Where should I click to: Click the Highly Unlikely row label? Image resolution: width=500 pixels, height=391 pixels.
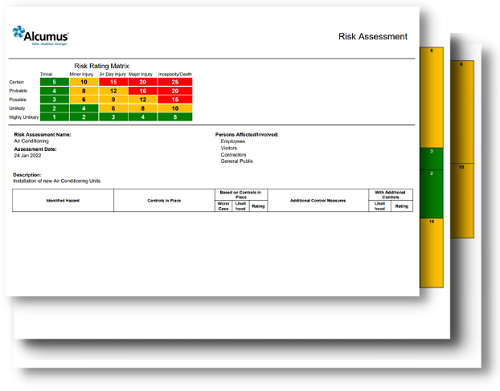coord(24,117)
